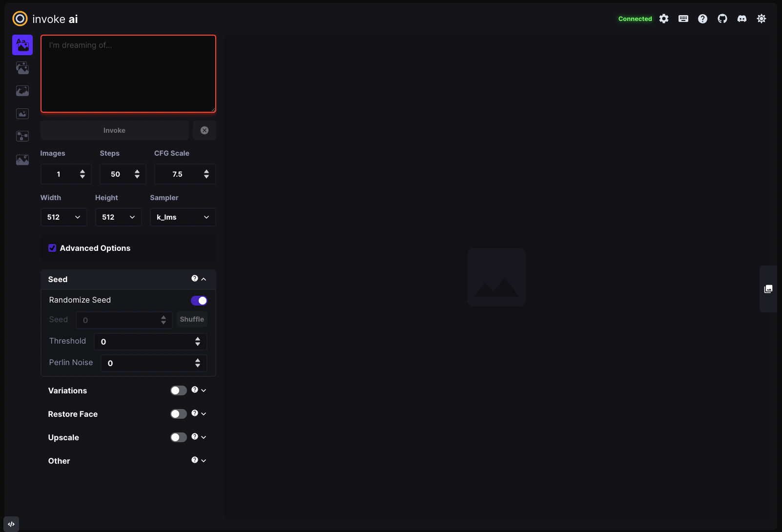Open the Outpainting tab in sidebar
Image resolution: width=782 pixels, height=532 pixels.
22,114
